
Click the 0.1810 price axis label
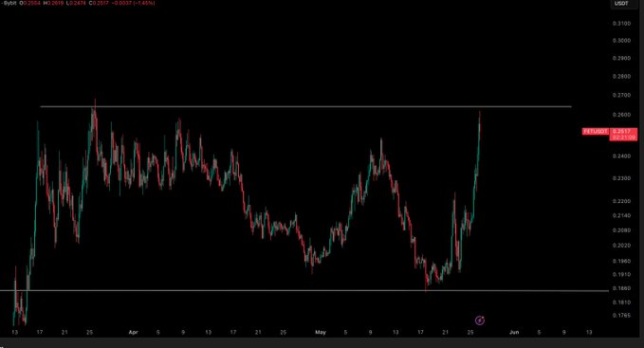[x=621, y=302]
